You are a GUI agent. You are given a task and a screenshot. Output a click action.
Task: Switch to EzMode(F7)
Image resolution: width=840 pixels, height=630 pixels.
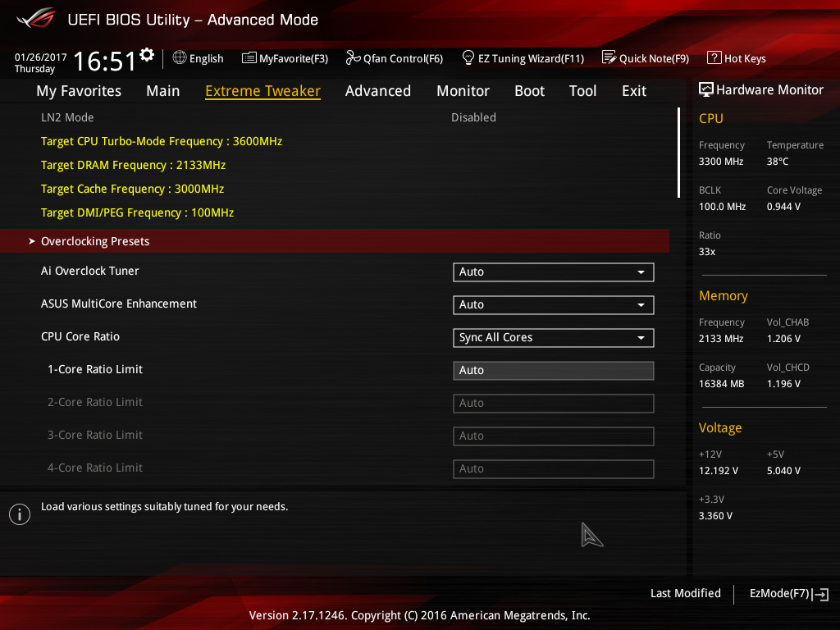(x=779, y=594)
